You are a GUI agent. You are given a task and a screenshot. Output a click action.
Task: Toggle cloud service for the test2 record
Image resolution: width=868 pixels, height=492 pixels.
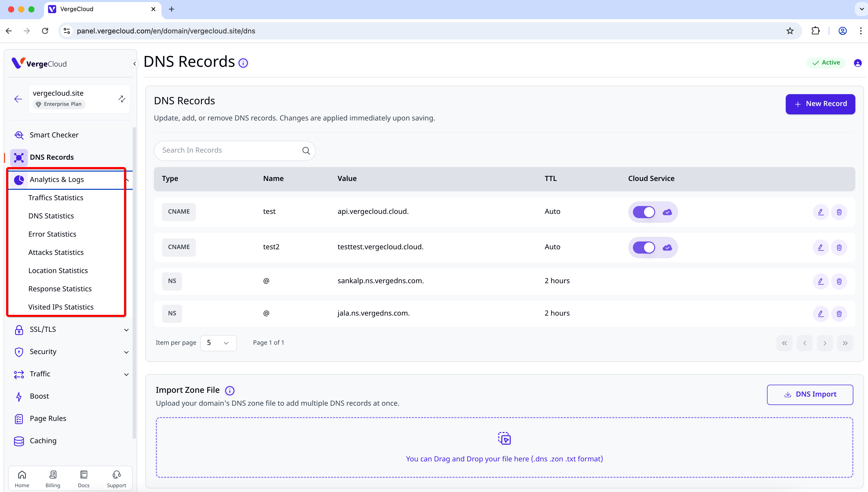pyautogui.click(x=644, y=248)
